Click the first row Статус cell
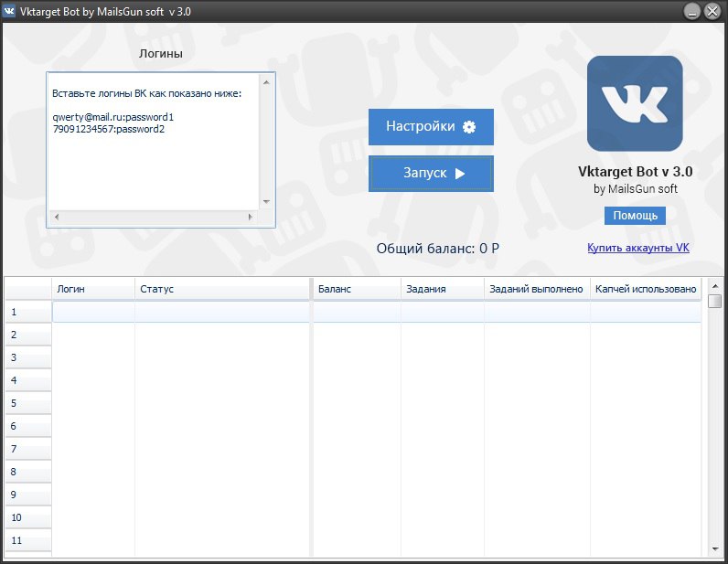728x564 pixels. 222,312
